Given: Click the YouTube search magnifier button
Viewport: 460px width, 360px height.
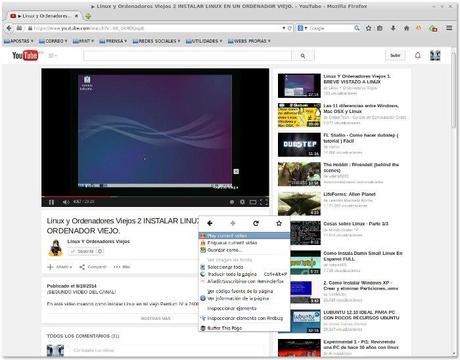Looking at the screenshot, I should pos(303,56).
